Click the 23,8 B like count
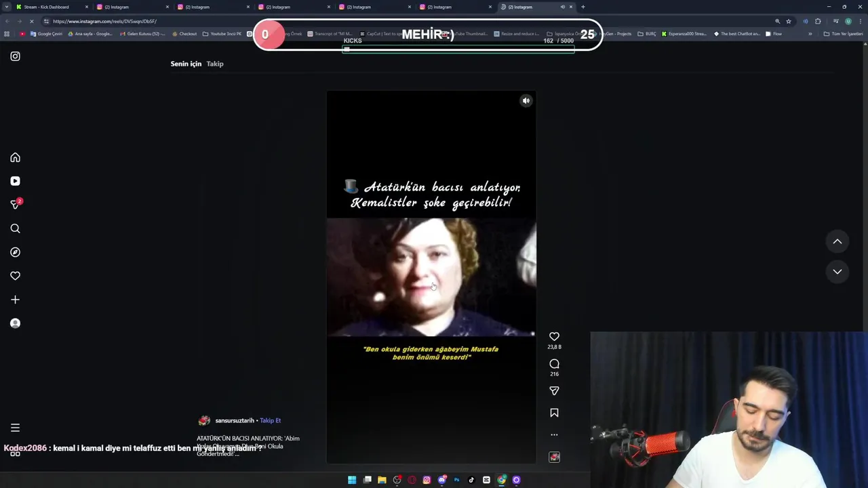868x488 pixels. click(554, 347)
